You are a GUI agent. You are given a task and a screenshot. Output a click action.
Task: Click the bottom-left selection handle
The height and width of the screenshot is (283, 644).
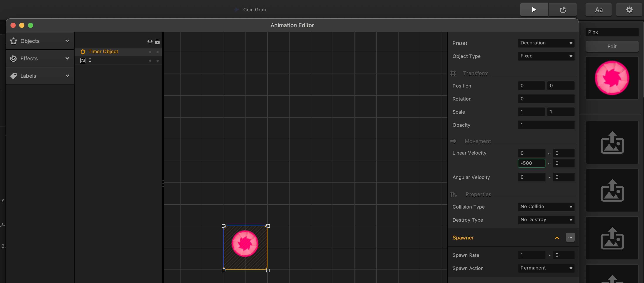(223, 270)
